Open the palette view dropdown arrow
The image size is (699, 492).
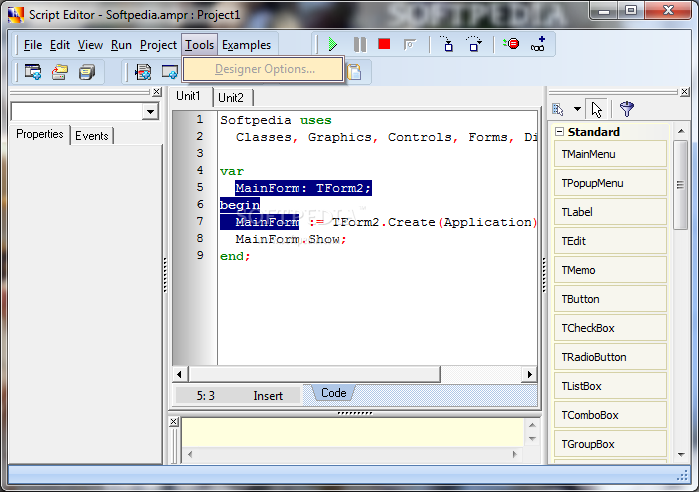577,109
